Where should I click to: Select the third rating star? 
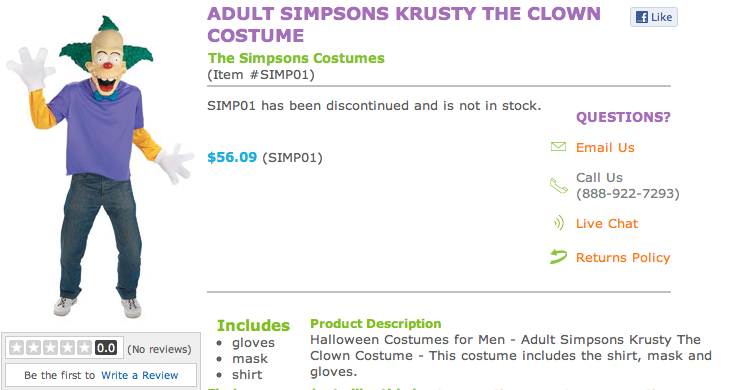pos(50,348)
